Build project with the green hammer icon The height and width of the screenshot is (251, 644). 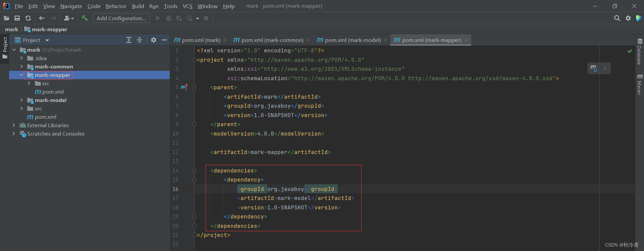(x=85, y=18)
